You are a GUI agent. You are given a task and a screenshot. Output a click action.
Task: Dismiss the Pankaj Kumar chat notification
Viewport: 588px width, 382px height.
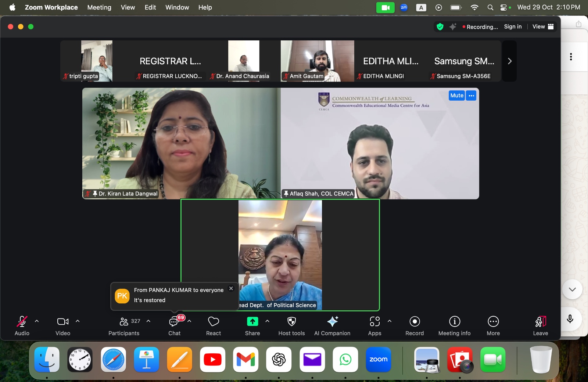pos(231,288)
